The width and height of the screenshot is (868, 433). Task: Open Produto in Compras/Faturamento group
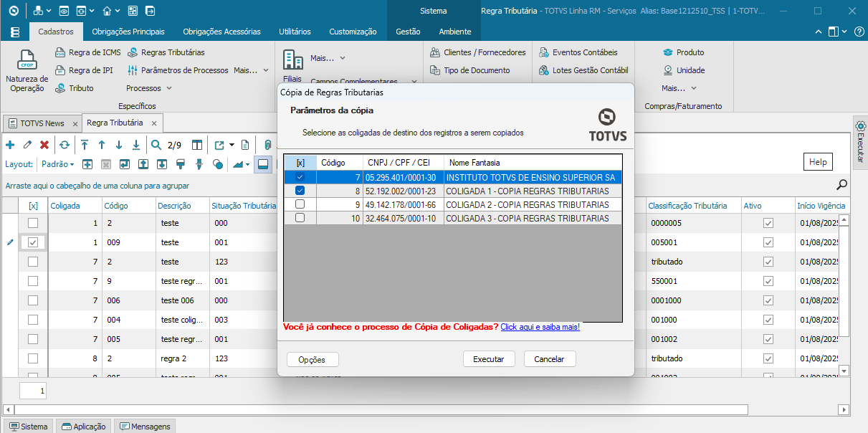coord(683,52)
